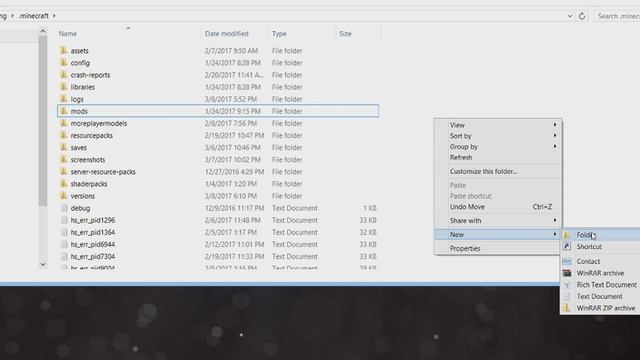
Task: Click the Shortcut icon in New submenu
Action: pos(567,246)
